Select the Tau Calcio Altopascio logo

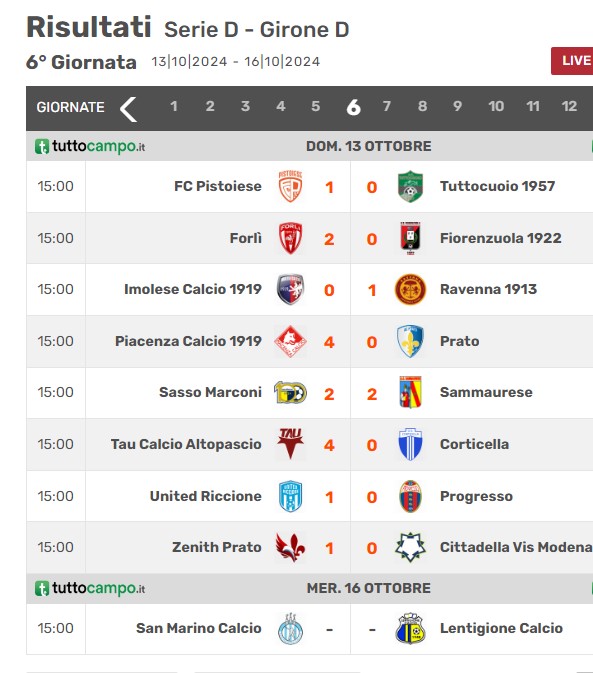(290, 444)
